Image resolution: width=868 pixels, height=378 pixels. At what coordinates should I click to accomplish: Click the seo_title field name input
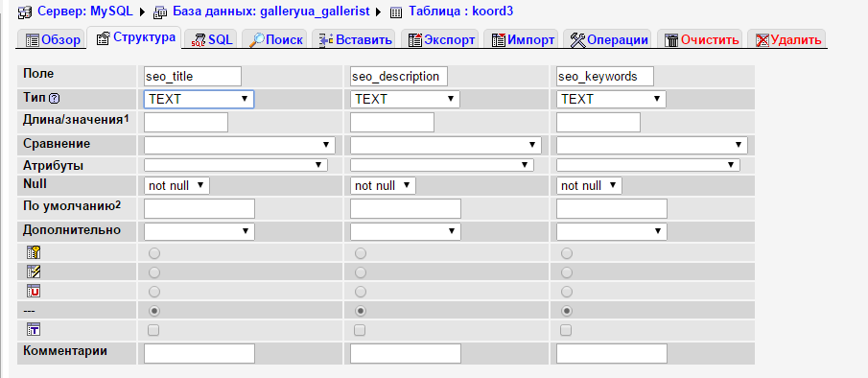[x=193, y=77]
